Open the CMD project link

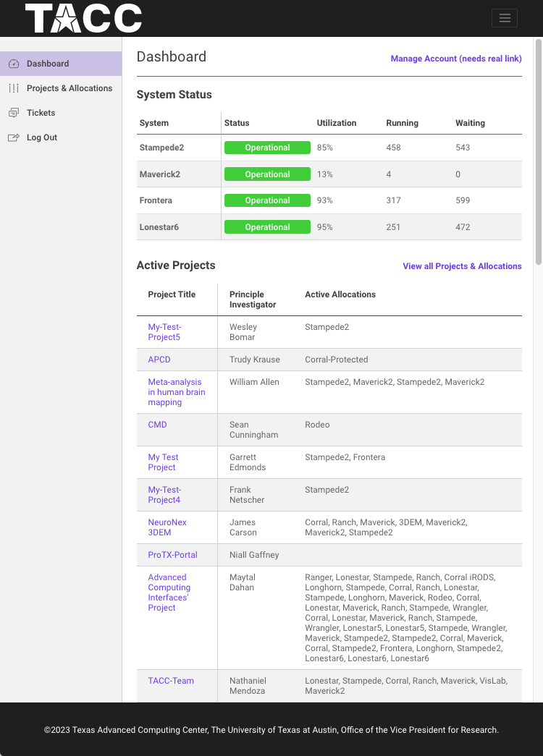tap(157, 425)
